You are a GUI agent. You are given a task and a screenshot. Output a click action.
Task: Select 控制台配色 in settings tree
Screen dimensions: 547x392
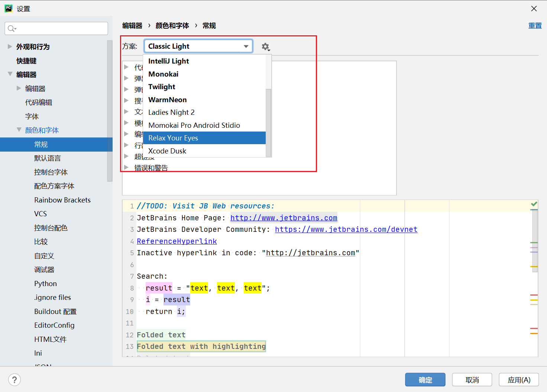(51, 228)
